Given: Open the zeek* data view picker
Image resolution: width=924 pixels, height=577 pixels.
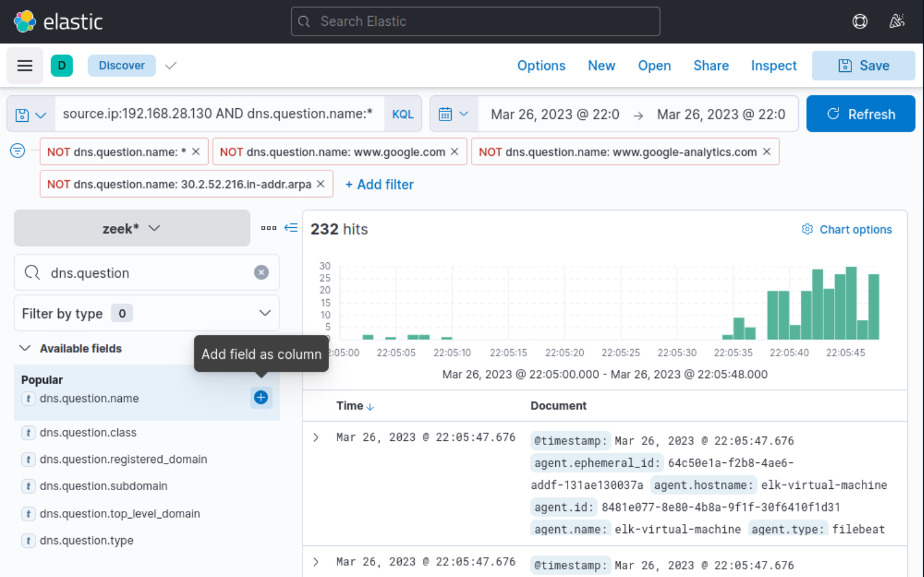Looking at the screenshot, I should pos(132,228).
